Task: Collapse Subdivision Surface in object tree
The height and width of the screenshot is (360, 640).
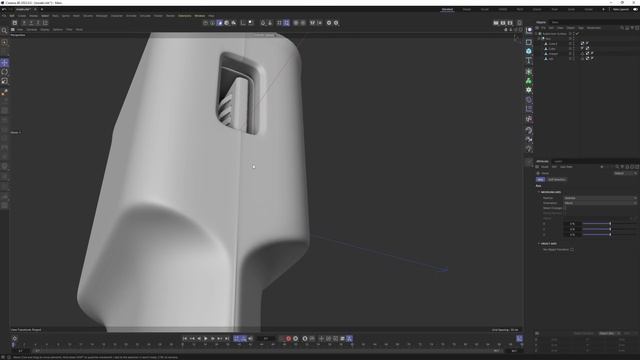Action: click(536, 33)
